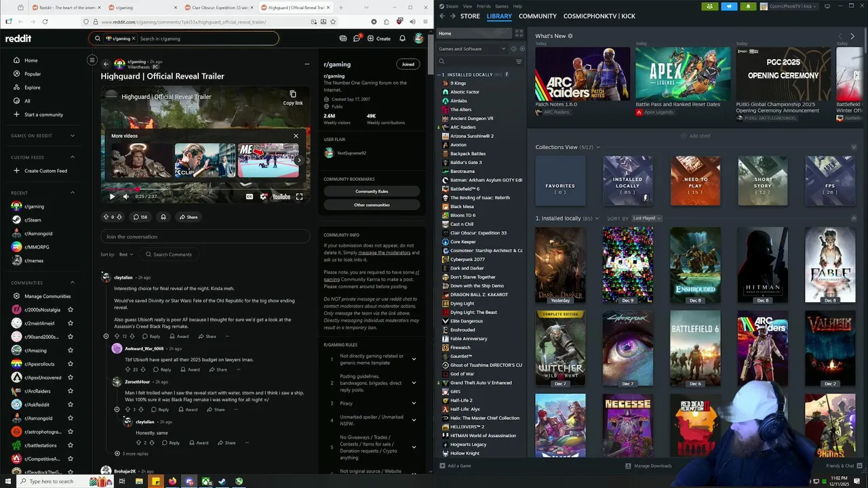Open the 156 comments button
Viewport: 868px width, 488px height.
click(140, 217)
